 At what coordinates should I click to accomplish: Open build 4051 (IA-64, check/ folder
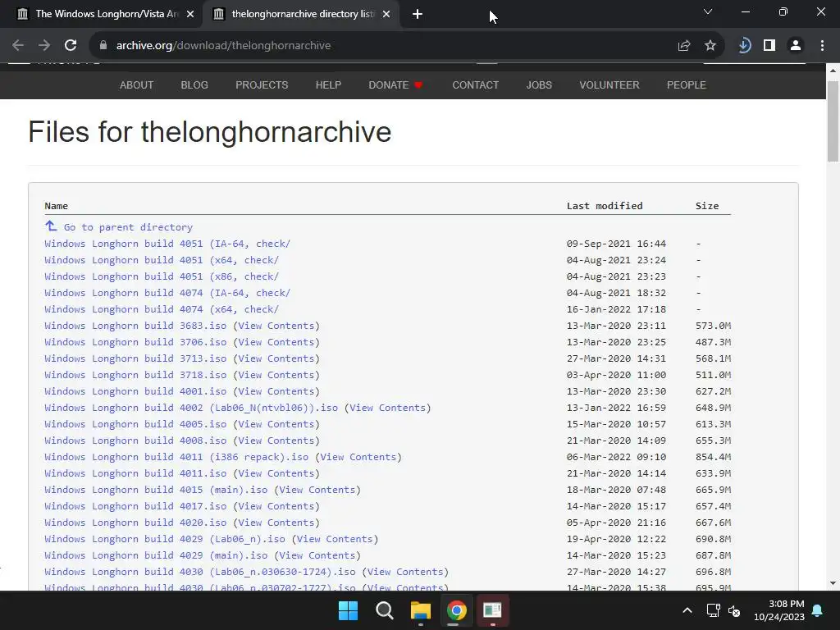pyautogui.click(x=167, y=244)
